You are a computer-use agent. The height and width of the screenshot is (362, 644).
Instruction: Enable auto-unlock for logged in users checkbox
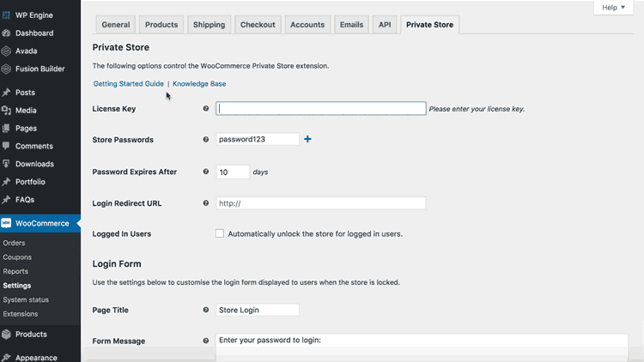coord(220,233)
